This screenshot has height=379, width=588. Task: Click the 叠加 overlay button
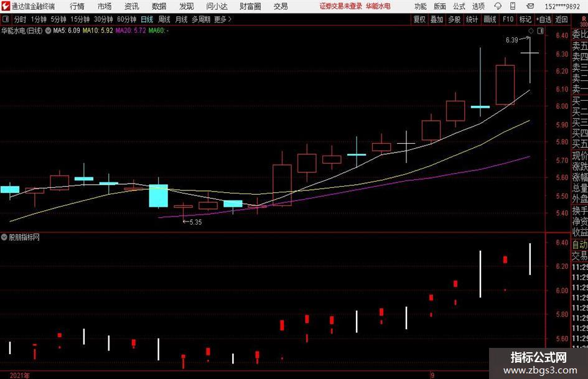click(x=437, y=19)
